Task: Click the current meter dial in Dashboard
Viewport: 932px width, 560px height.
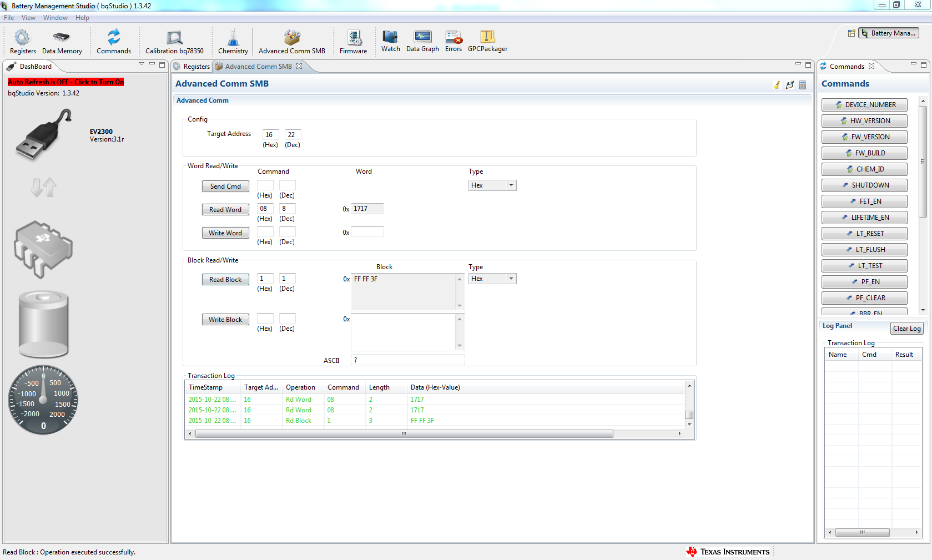Action: (x=43, y=400)
